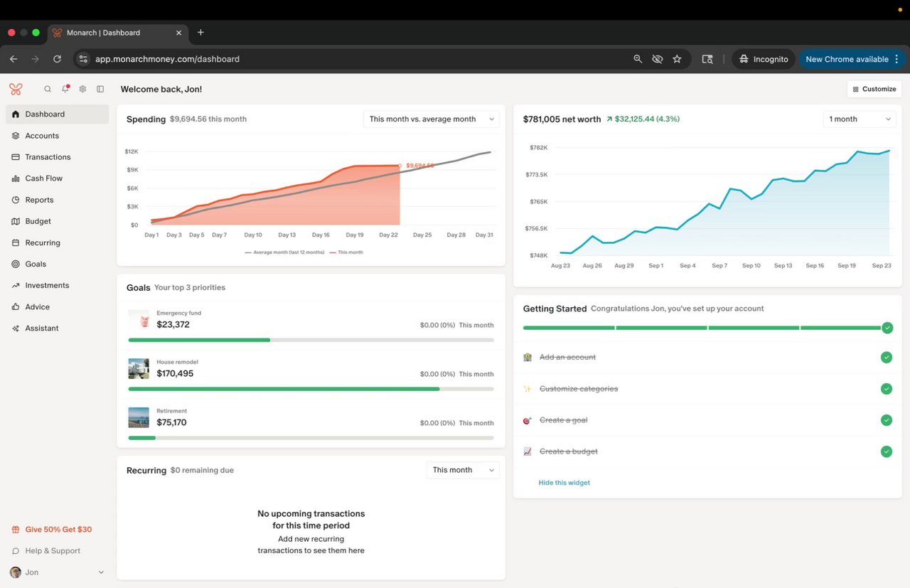The width and height of the screenshot is (910, 588).
Task: Open the notifications bell
Action: [65, 89]
